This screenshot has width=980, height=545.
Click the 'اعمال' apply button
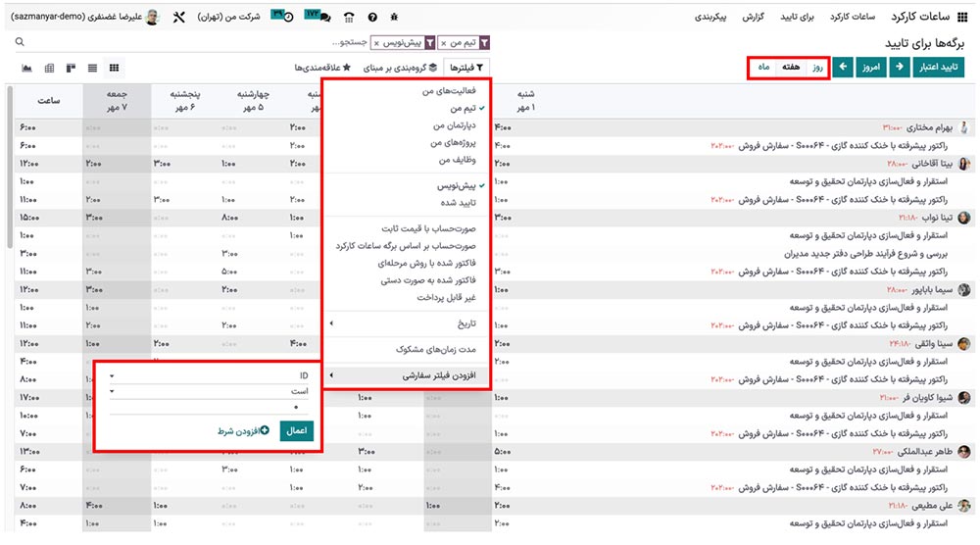tap(297, 431)
